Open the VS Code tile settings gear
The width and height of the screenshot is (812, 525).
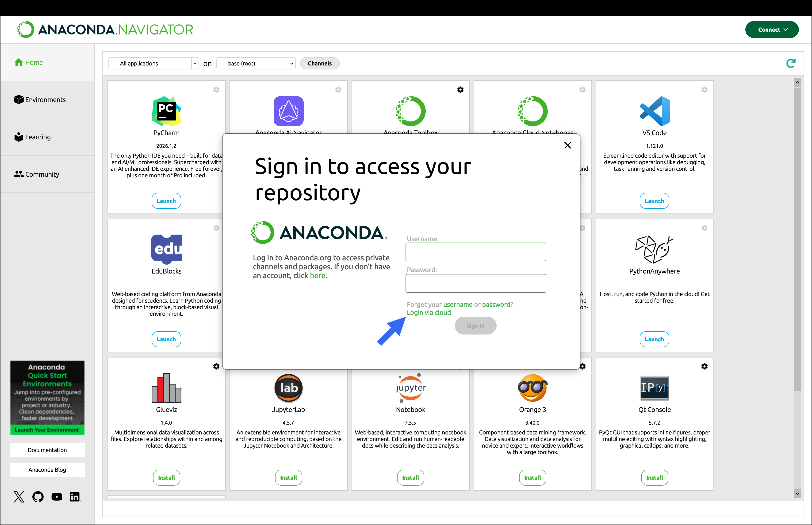point(705,90)
